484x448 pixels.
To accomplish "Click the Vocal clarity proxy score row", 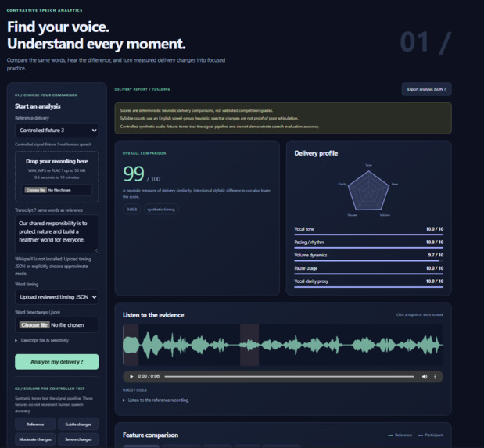I will pyautogui.click(x=369, y=283).
